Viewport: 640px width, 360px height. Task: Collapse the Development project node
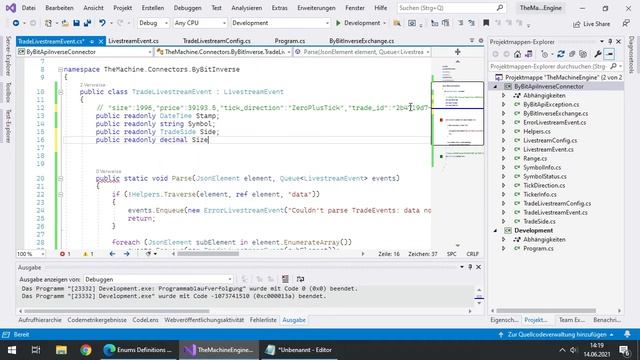pyautogui.click(x=496, y=231)
